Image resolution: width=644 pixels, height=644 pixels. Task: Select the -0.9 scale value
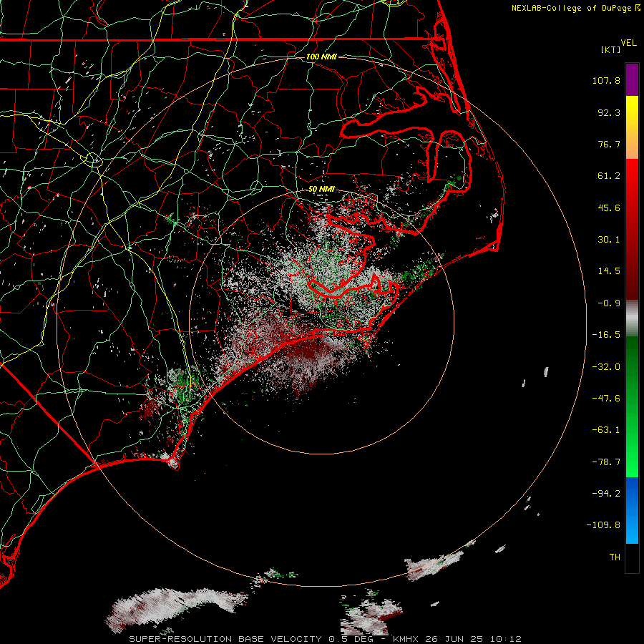(x=609, y=303)
